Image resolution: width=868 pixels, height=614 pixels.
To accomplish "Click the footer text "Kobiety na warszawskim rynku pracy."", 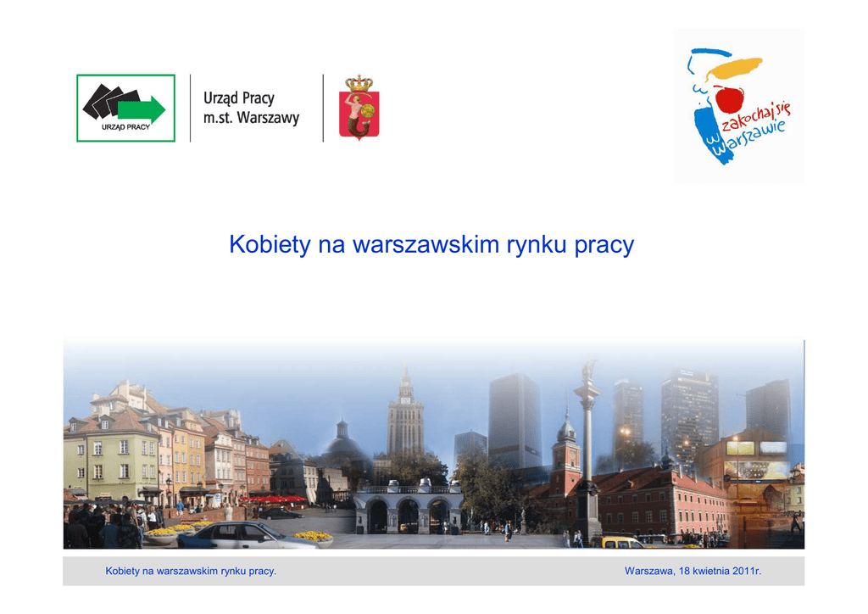I will click(191, 572).
